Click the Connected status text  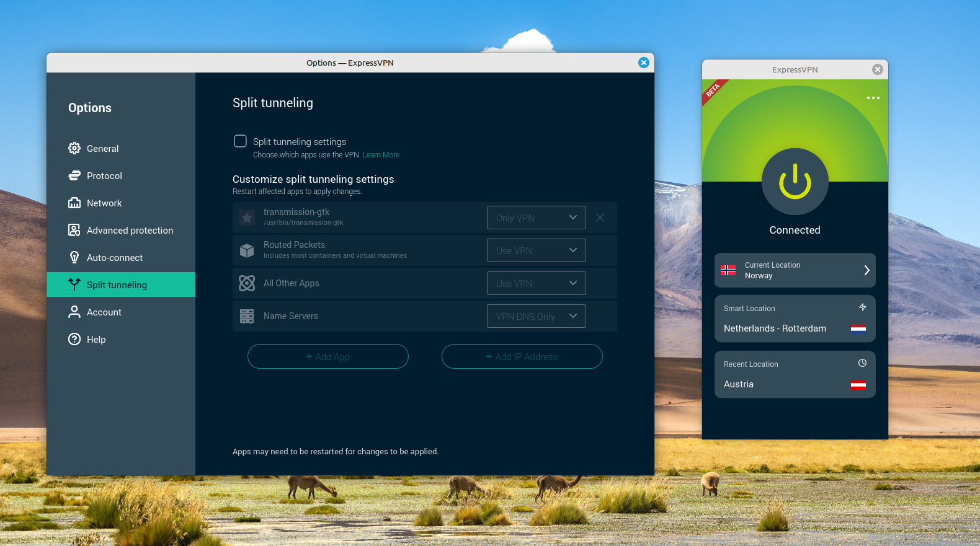pyautogui.click(x=795, y=230)
